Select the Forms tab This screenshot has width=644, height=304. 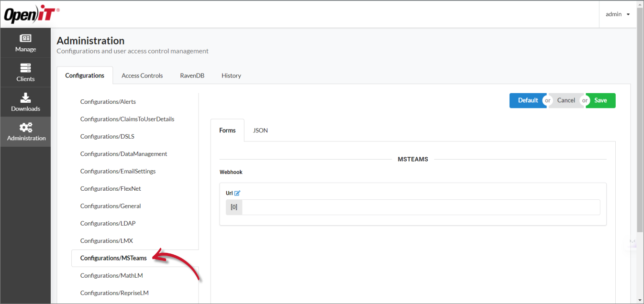pos(227,130)
